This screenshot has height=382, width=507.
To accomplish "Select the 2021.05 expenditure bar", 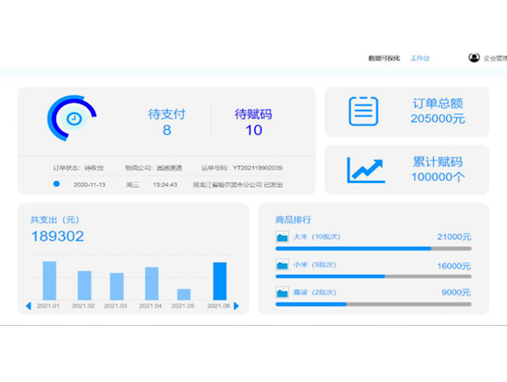I will (x=184, y=294).
